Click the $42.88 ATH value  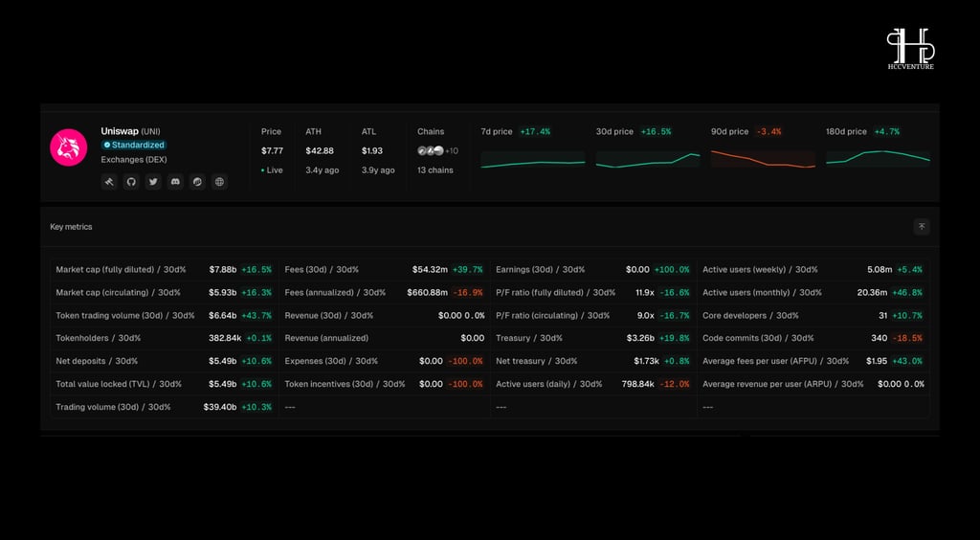(320, 150)
